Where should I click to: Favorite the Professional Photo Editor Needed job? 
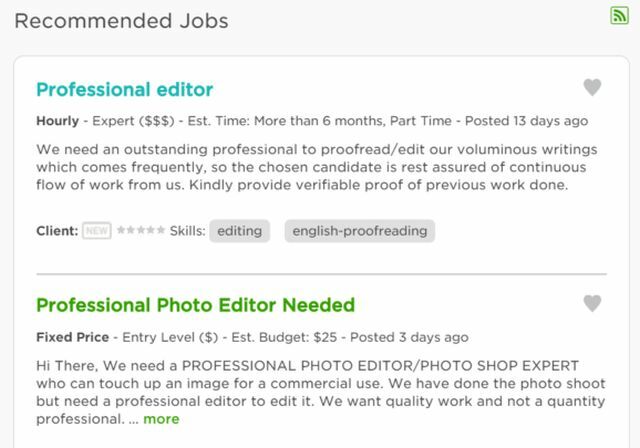click(592, 304)
